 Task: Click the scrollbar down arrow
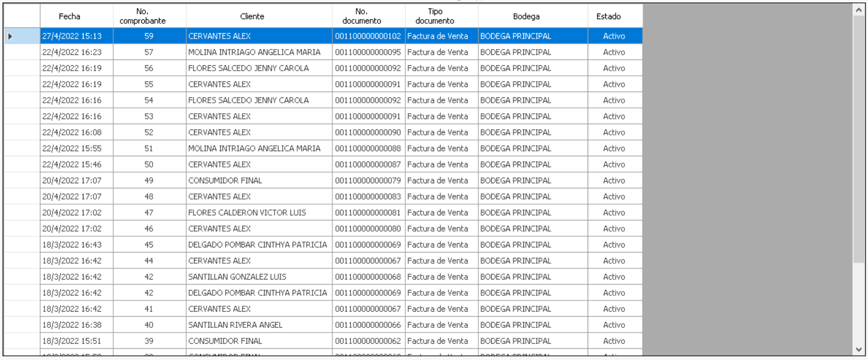coord(858,349)
